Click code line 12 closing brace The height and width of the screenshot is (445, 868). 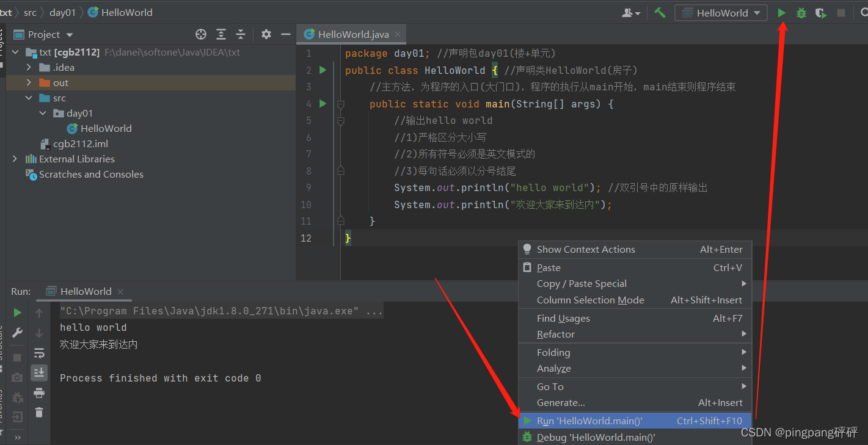(x=348, y=238)
